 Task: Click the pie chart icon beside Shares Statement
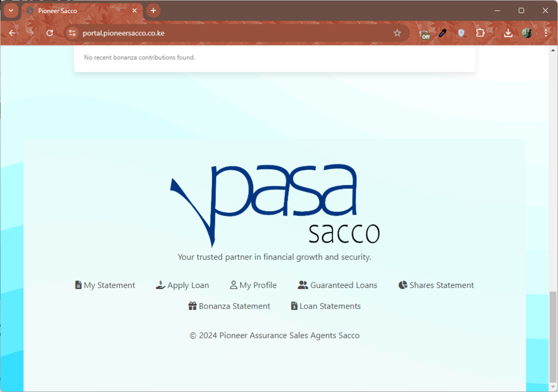403,285
